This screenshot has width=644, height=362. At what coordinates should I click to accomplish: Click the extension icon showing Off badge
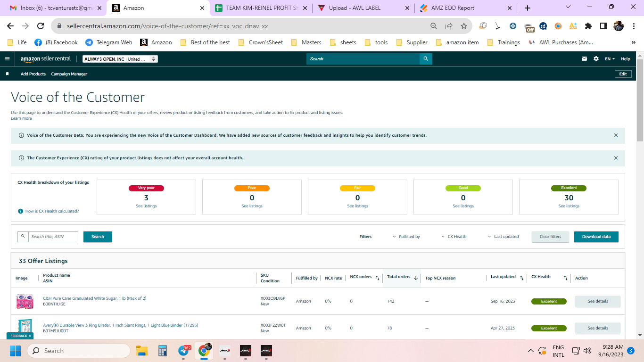(528, 27)
